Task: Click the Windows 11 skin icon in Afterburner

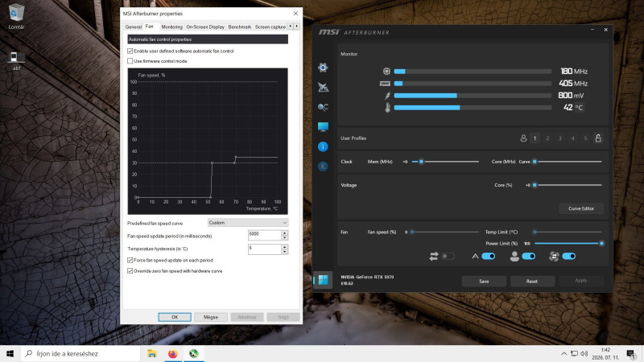Action: coord(324,280)
